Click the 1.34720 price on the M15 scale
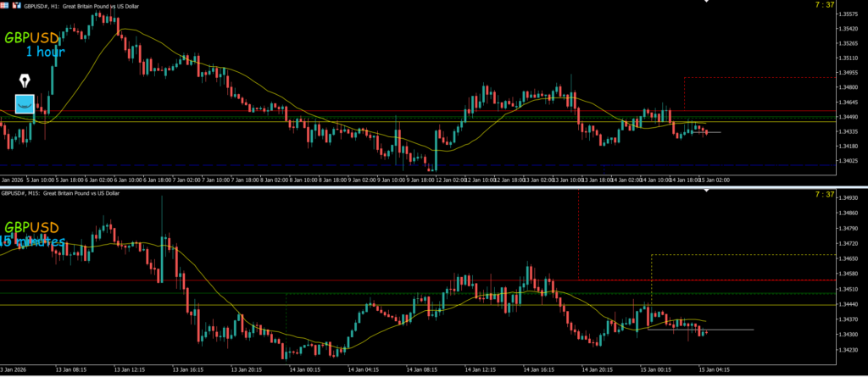Screen dimensions: 868x377 [849, 244]
